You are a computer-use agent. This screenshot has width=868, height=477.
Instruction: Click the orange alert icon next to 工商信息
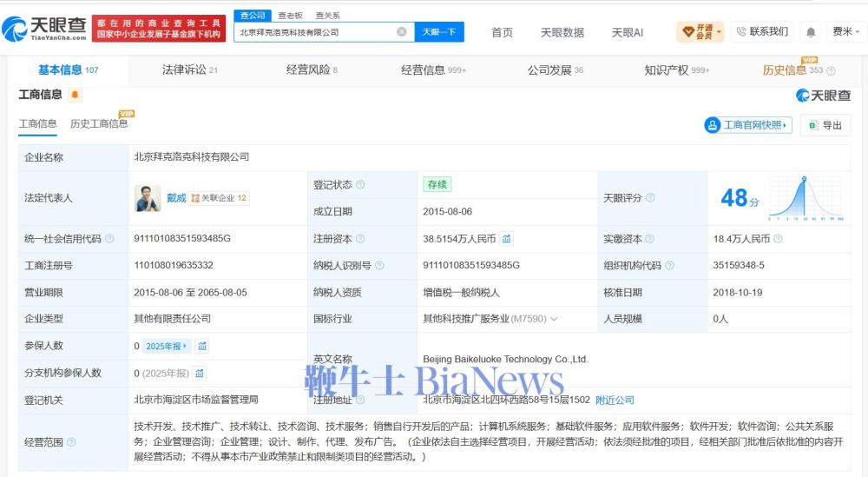coord(75,95)
